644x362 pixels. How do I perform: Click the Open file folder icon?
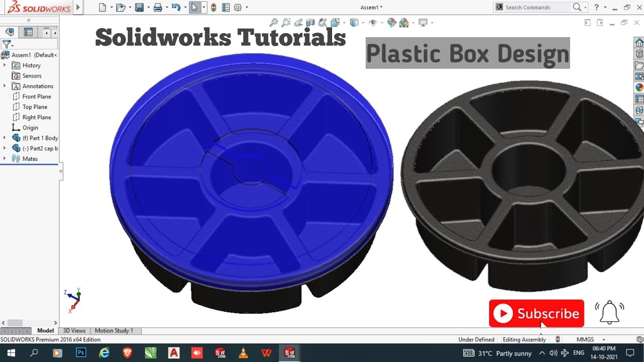120,8
